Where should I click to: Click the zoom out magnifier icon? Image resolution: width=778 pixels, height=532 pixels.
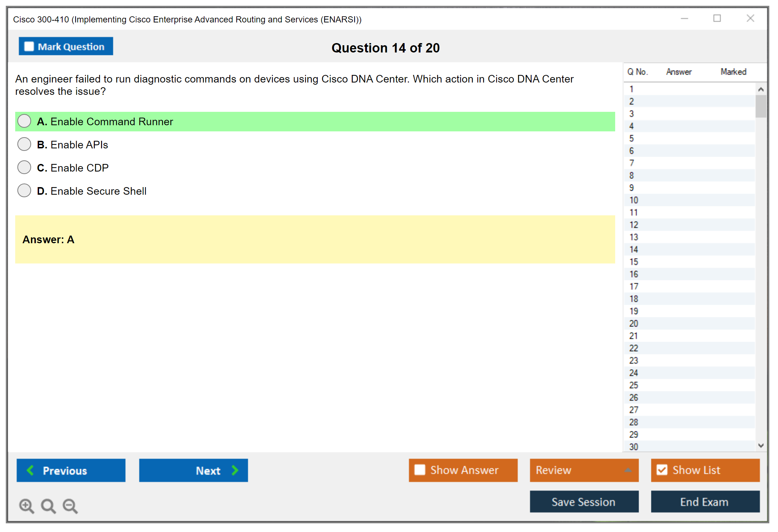click(x=70, y=506)
